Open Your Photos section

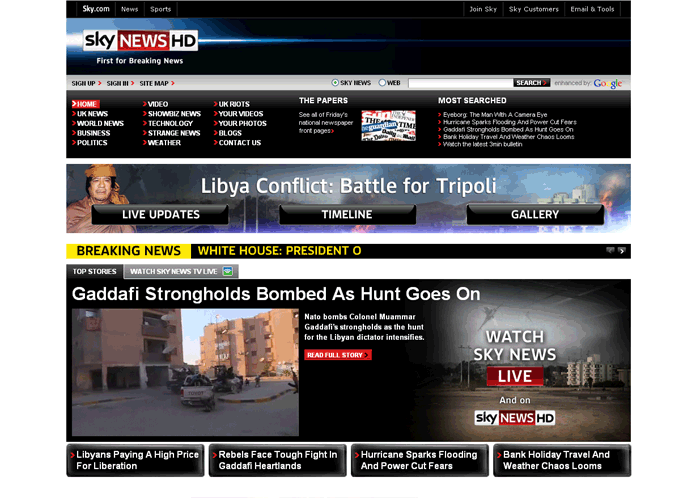(x=240, y=124)
